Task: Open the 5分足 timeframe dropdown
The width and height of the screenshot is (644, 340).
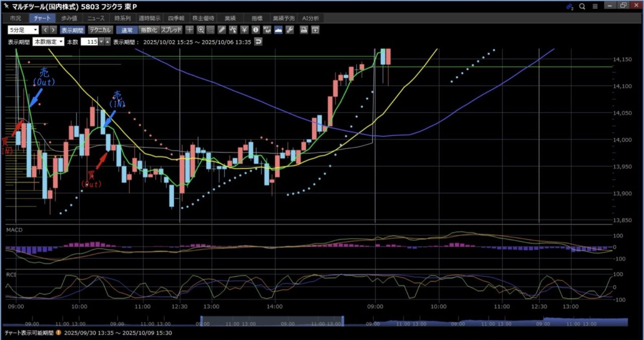Action: 22,30
